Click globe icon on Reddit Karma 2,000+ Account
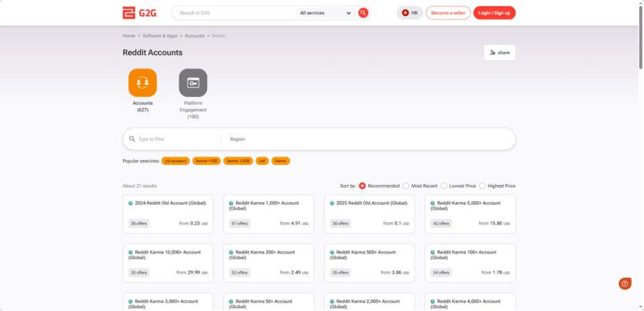This screenshot has height=311, width=644. pos(332,301)
